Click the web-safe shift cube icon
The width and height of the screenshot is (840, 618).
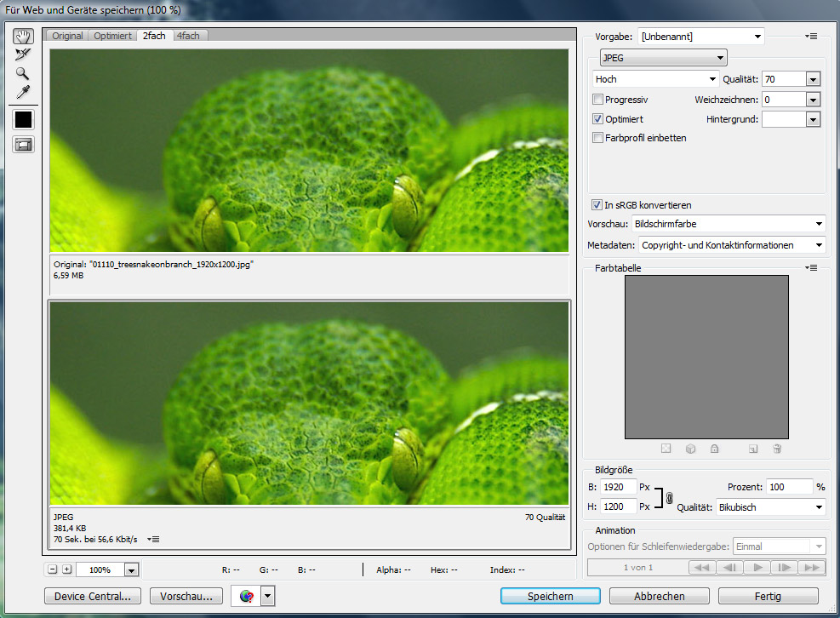click(x=690, y=449)
